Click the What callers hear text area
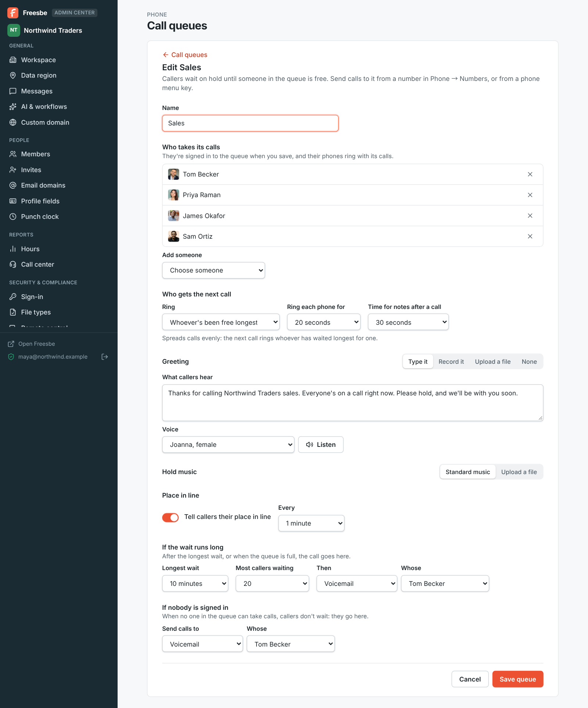 [x=353, y=403]
